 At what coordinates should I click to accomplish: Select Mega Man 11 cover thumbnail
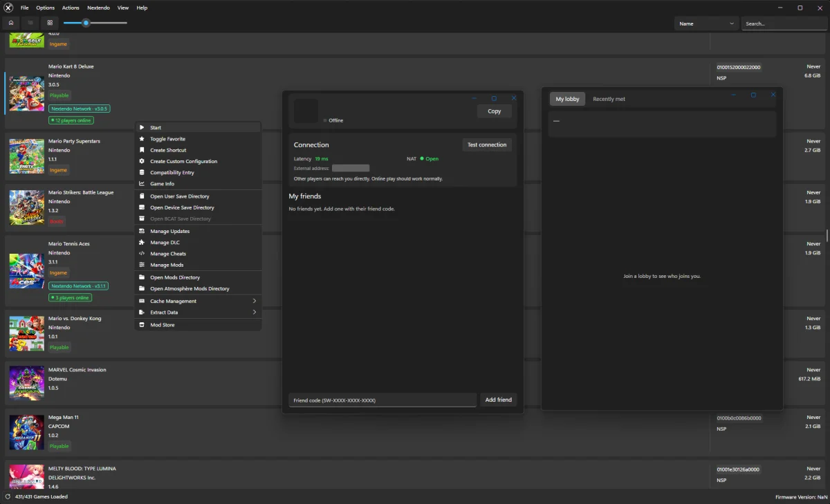click(x=27, y=433)
